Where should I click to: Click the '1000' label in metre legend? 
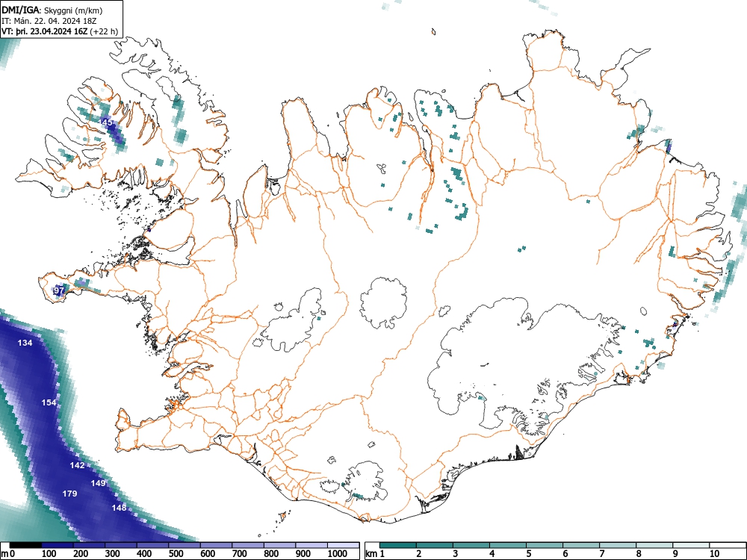pos(338,554)
